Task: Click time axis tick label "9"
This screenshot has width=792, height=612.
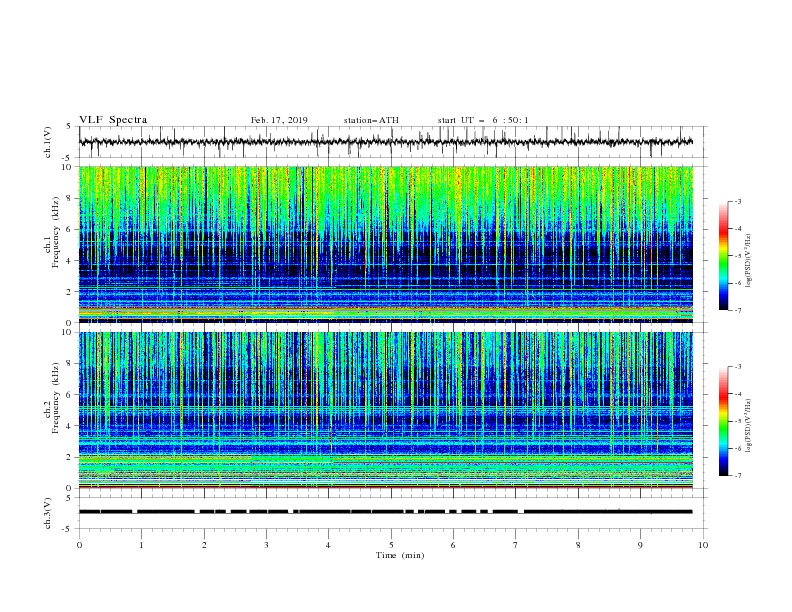Action: [x=640, y=545]
